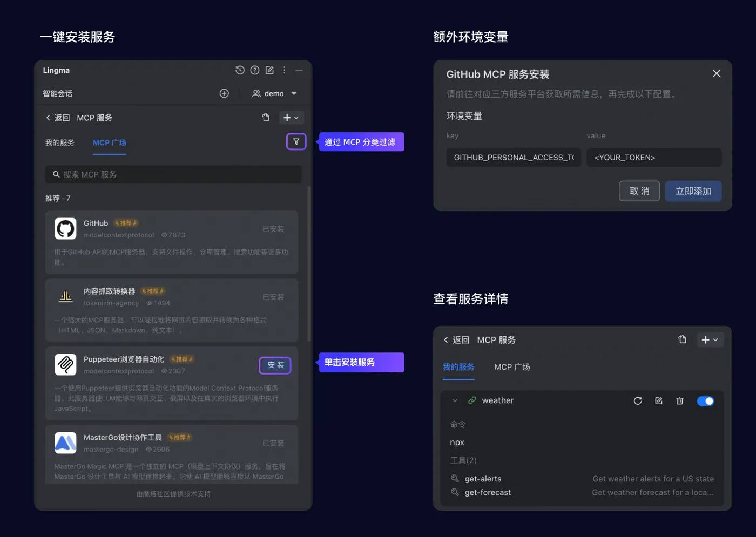
Task: Collapse the weather service chevron
Action: (x=455, y=400)
